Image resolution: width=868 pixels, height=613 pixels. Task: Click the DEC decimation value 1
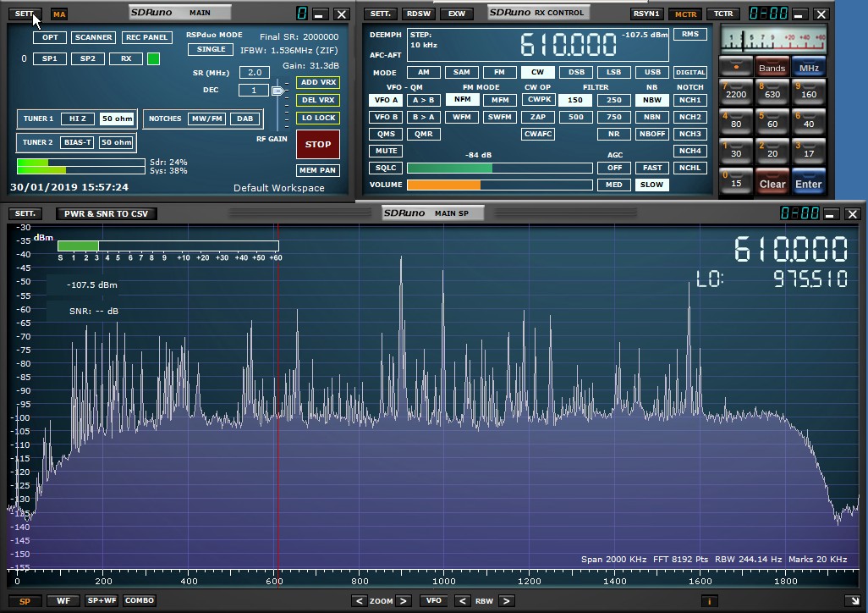click(x=254, y=90)
